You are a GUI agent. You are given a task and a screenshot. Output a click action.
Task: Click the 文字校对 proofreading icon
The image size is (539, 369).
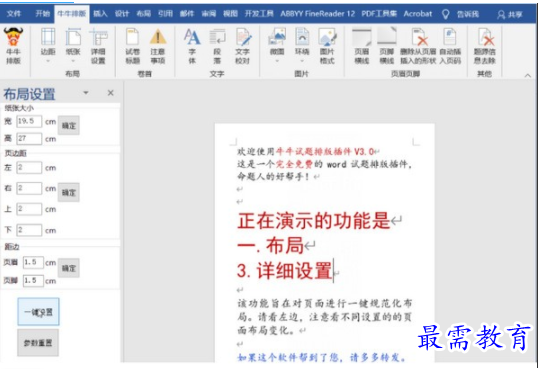pos(243,37)
